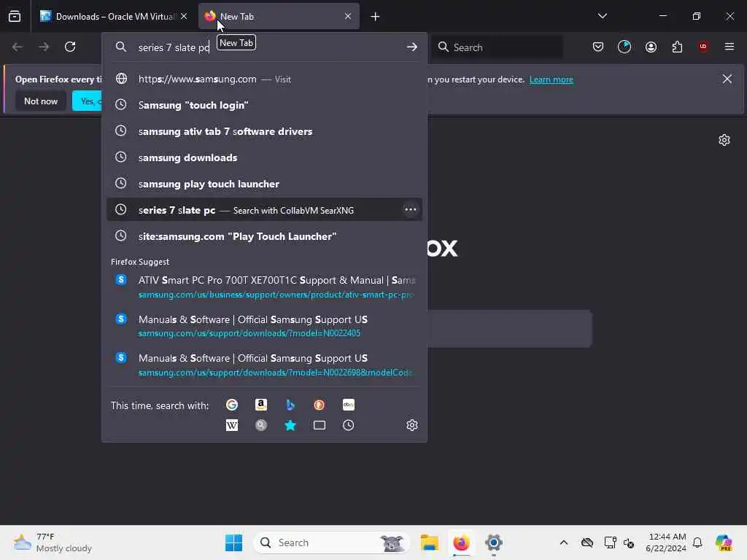Select samsung ativ tab 7 software drivers

pyautogui.click(x=264, y=131)
